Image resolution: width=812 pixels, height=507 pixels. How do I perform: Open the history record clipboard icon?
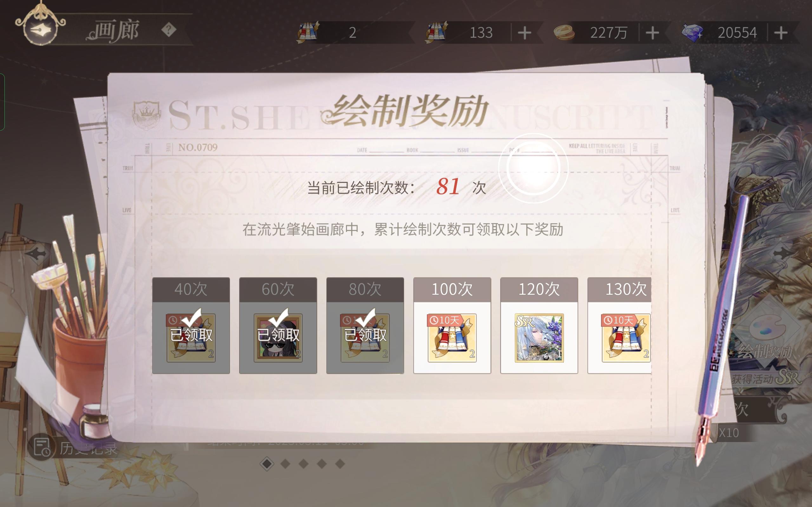coord(42,447)
